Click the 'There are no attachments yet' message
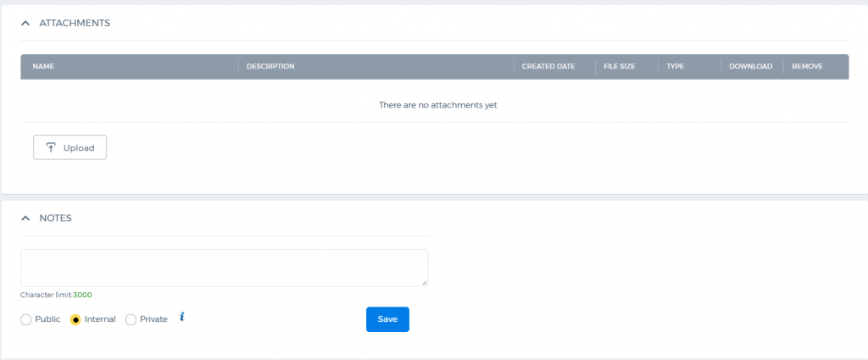 pyautogui.click(x=437, y=105)
